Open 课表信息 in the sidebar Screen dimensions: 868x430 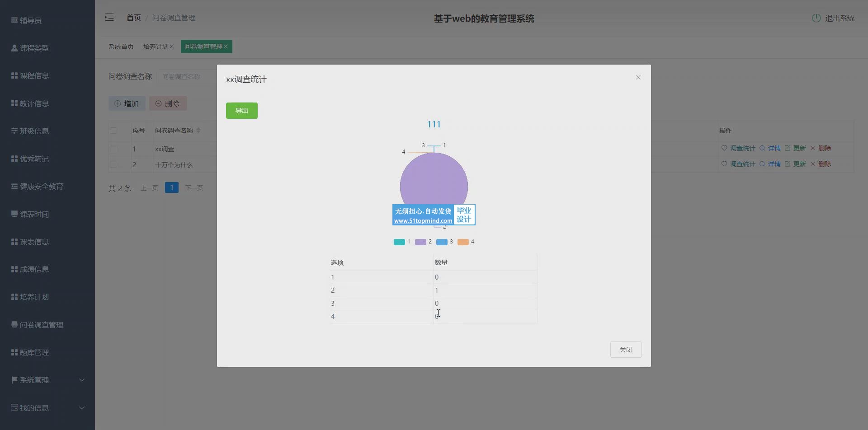pos(47,242)
